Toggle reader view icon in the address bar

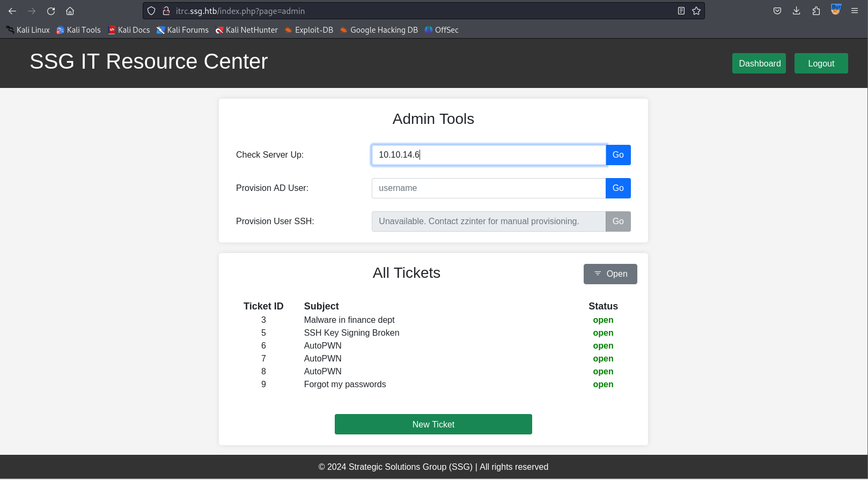(x=681, y=11)
